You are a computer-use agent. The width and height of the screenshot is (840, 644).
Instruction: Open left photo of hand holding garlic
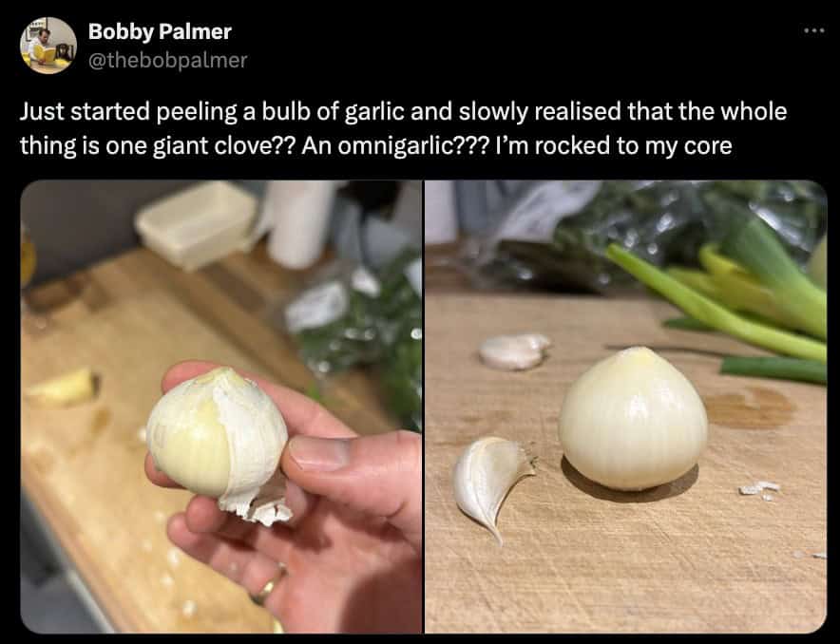click(x=221, y=407)
